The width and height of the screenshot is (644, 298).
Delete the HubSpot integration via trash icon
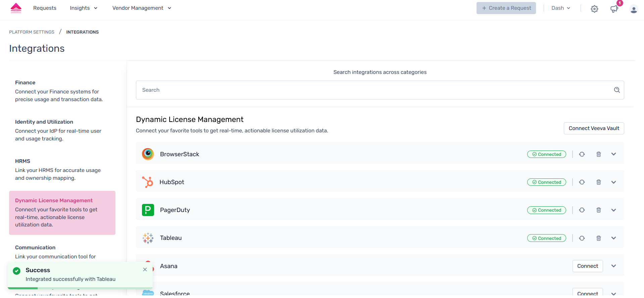pos(598,182)
